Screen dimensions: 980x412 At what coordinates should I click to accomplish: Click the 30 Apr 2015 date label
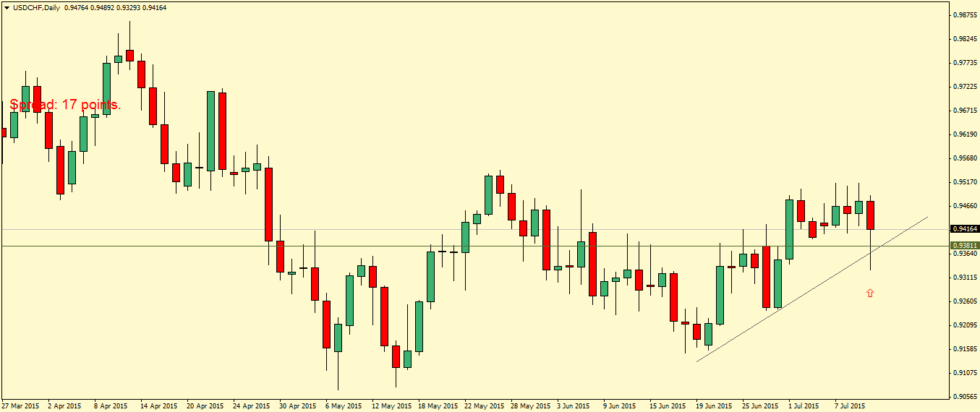click(x=297, y=405)
